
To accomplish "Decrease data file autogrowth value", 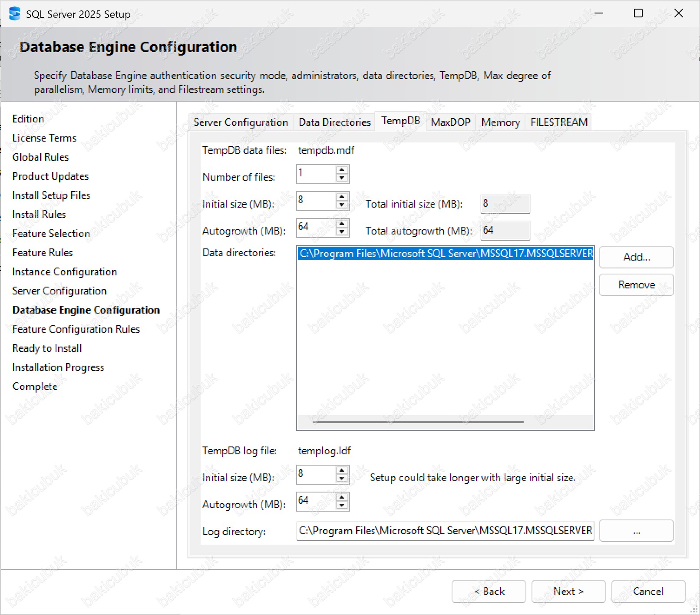I will point(342,232).
